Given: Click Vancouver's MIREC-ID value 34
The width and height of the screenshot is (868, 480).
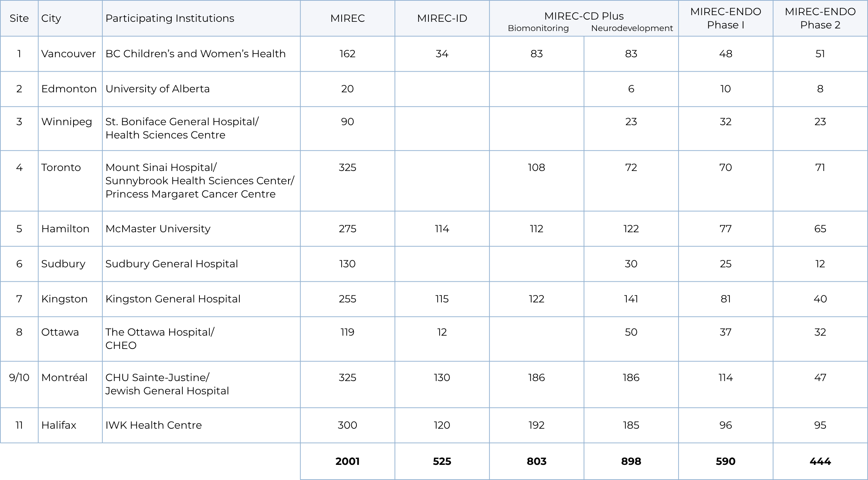Looking at the screenshot, I should click(x=442, y=54).
